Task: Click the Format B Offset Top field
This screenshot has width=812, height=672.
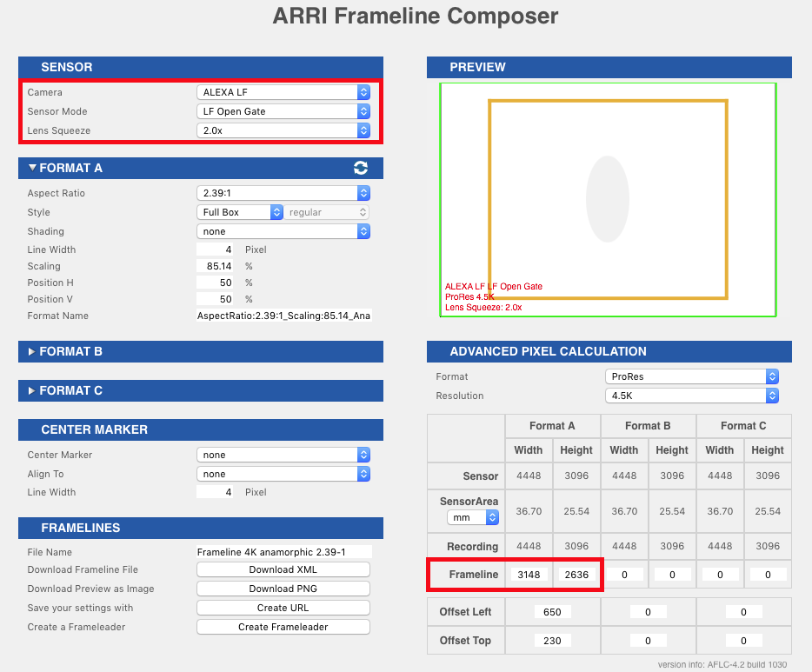Action: [x=648, y=641]
